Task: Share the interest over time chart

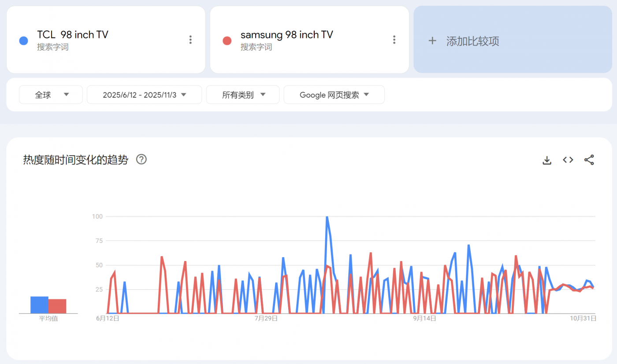Action: pos(589,160)
